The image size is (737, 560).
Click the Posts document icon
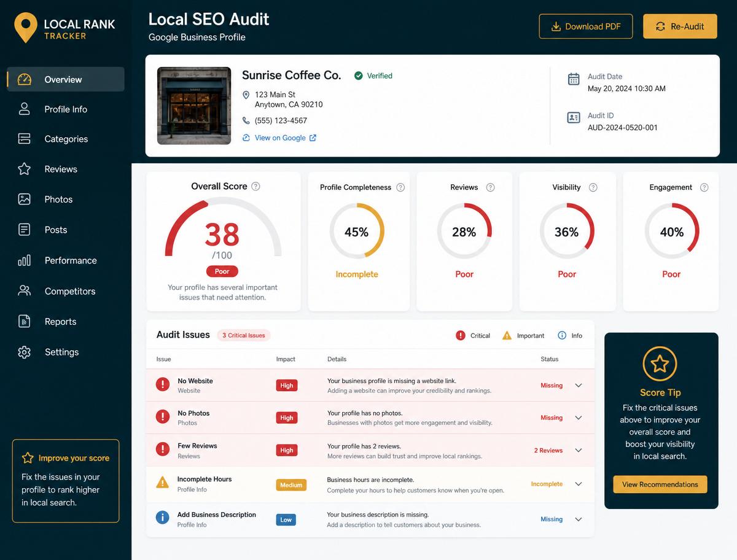click(x=24, y=230)
